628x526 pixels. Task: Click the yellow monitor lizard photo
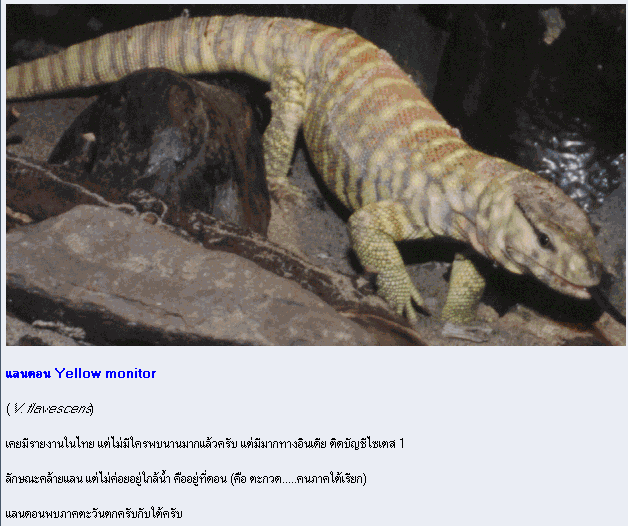point(315,175)
